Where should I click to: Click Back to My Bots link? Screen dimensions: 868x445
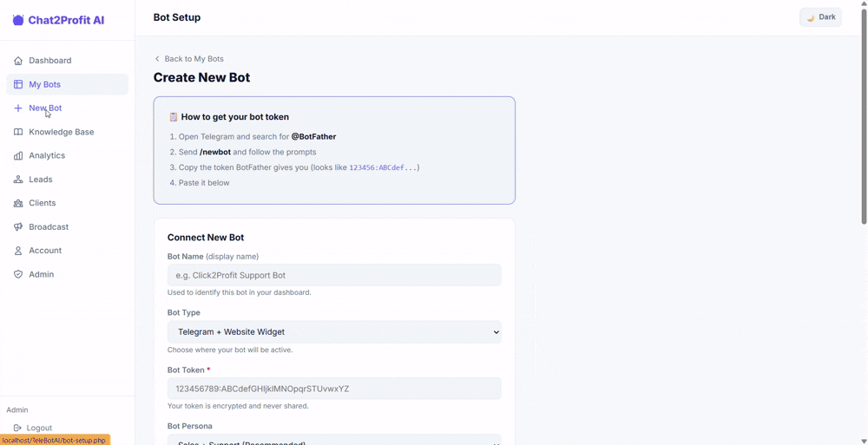[188, 59]
